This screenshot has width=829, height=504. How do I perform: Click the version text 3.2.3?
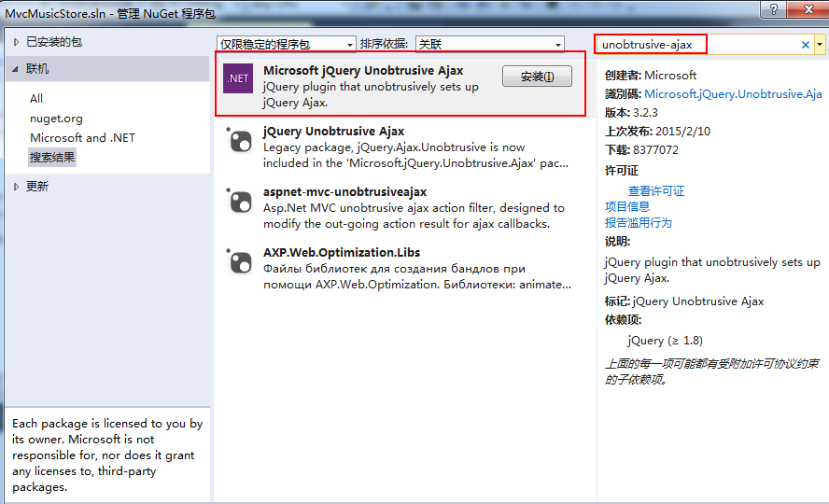(x=645, y=113)
